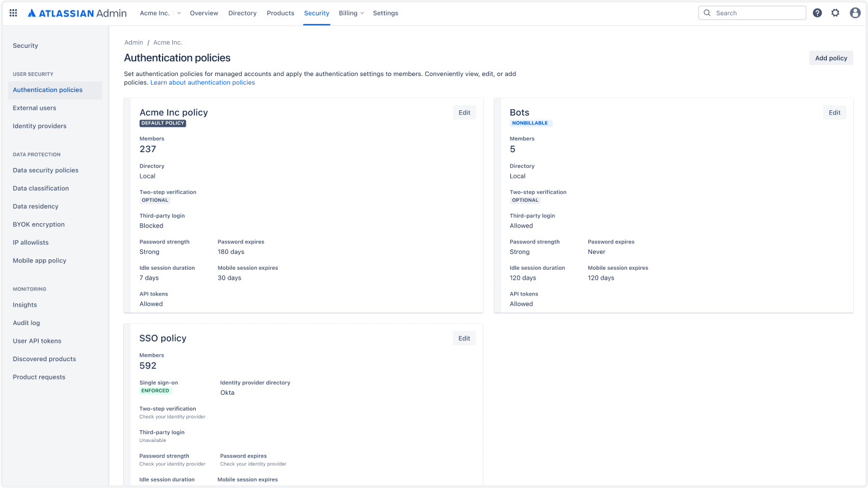Click the Atlassian Admin logo
The height and width of the screenshot is (488, 868).
77,12
